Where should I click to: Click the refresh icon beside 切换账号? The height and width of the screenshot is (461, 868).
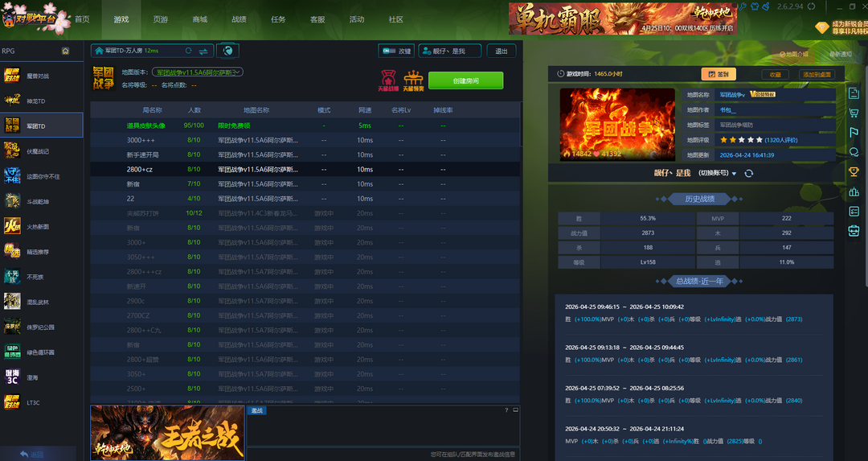(749, 173)
